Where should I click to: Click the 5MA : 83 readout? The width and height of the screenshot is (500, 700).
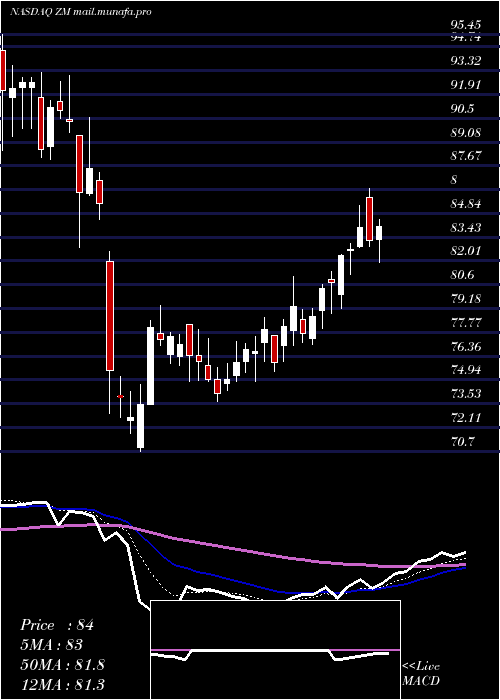(x=51, y=645)
